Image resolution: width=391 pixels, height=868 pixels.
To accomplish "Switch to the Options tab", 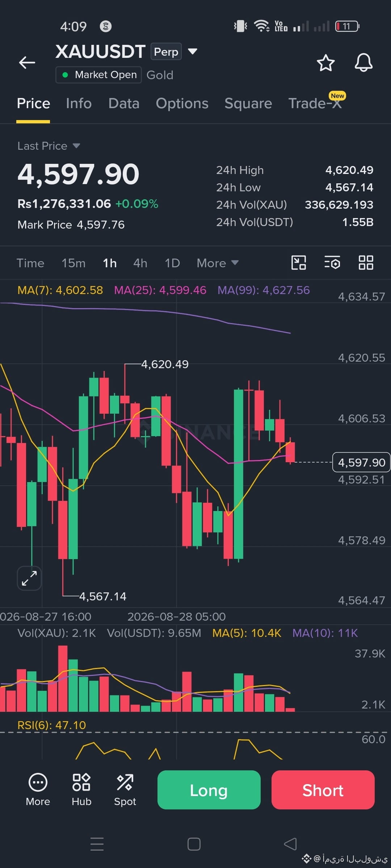I will (182, 103).
